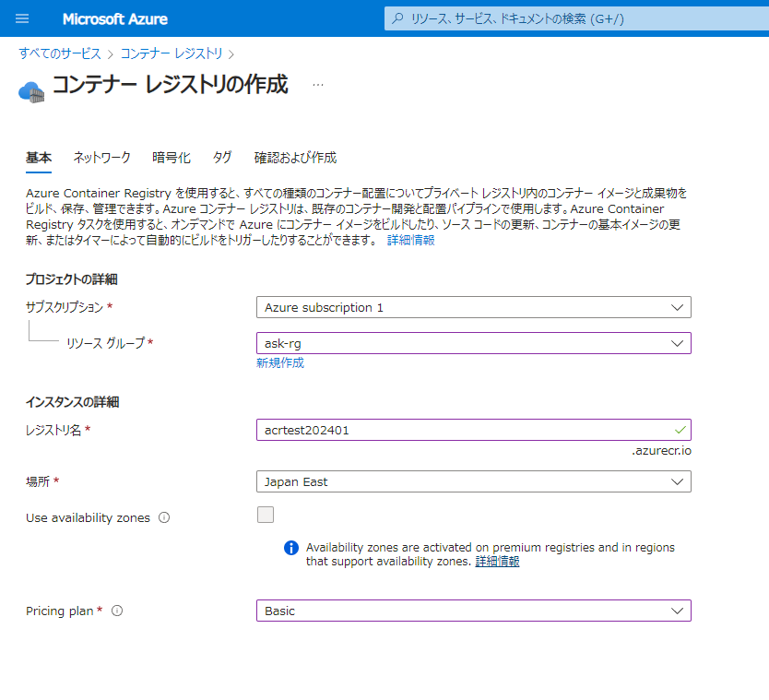Click the コンテナー レジストリの作成 page title
The width and height of the screenshot is (769, 700).
coord(170,84)
